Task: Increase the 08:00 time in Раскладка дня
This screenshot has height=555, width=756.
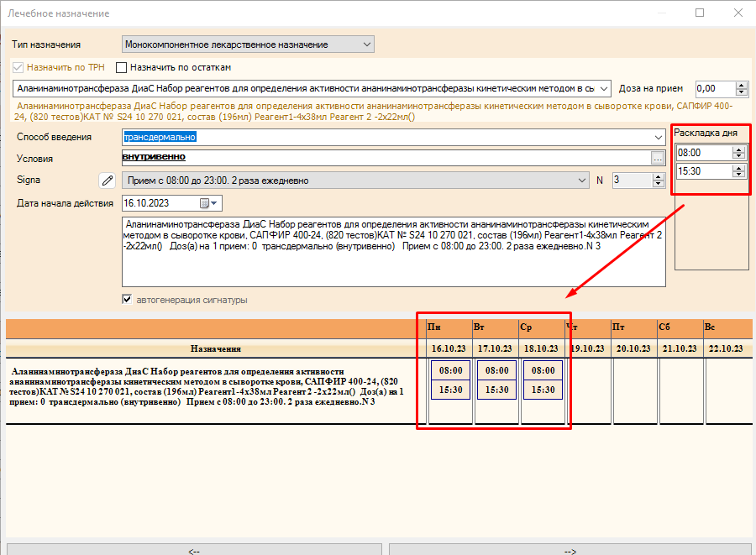Action: [738, 149]
